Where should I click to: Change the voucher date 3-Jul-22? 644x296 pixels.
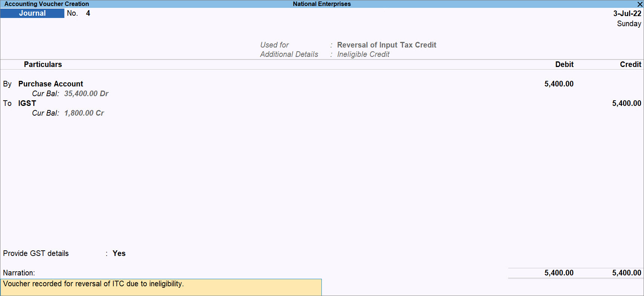pyautogui.click(x=627, y=13)
